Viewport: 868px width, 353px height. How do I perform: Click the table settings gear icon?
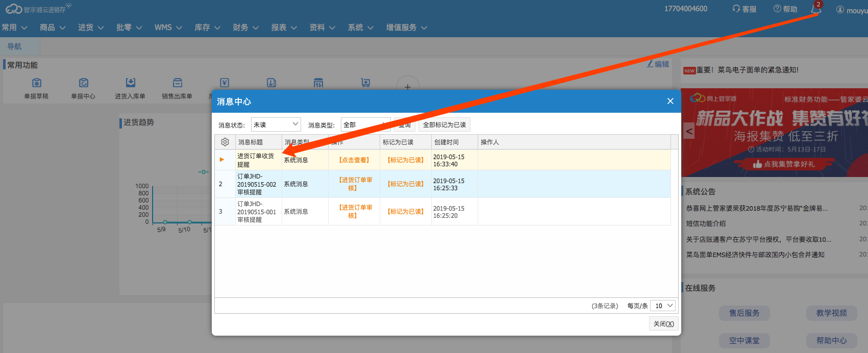click(x=225, y=142)
